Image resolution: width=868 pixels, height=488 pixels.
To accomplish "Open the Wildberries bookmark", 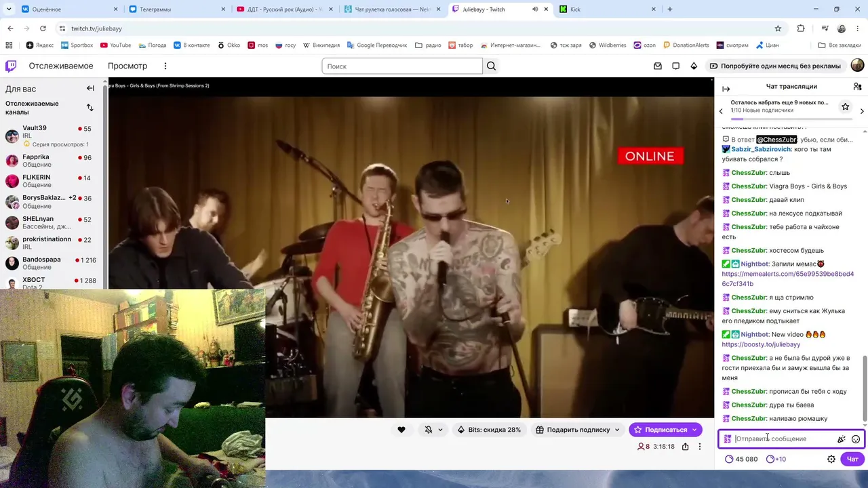I will point(607,45).
